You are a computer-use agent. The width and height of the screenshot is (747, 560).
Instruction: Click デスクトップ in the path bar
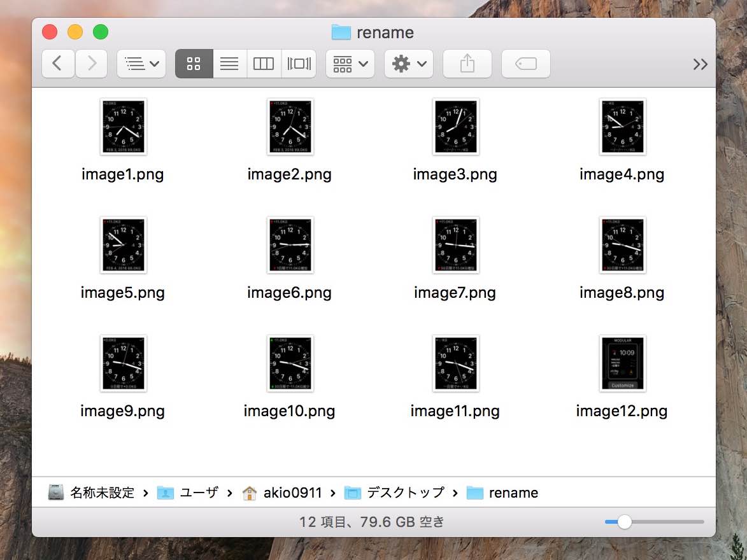coord(406,493)
